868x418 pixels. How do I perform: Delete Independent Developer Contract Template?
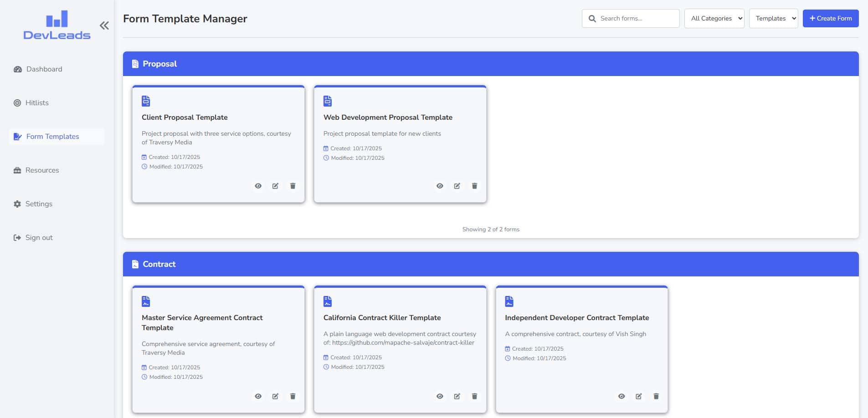[656, 396]
